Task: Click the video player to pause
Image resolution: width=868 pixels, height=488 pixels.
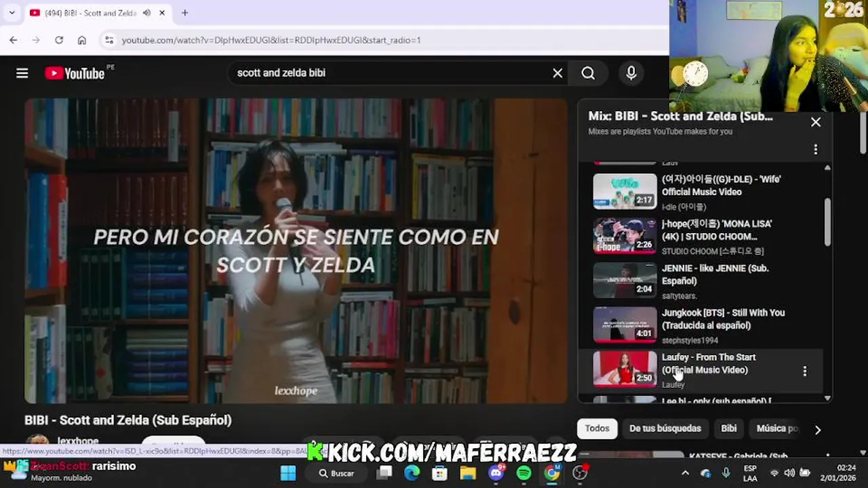Action: point(296,251)
